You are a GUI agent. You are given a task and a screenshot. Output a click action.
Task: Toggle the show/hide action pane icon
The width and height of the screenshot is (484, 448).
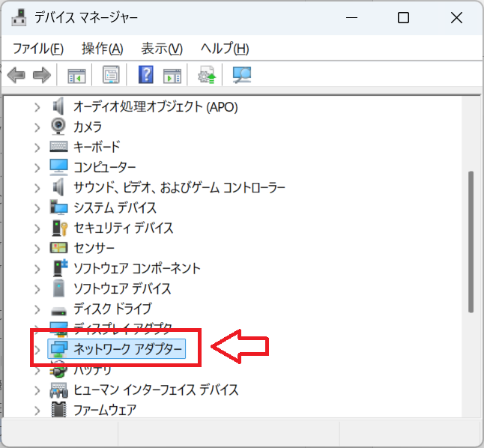[x=172, y=76]
